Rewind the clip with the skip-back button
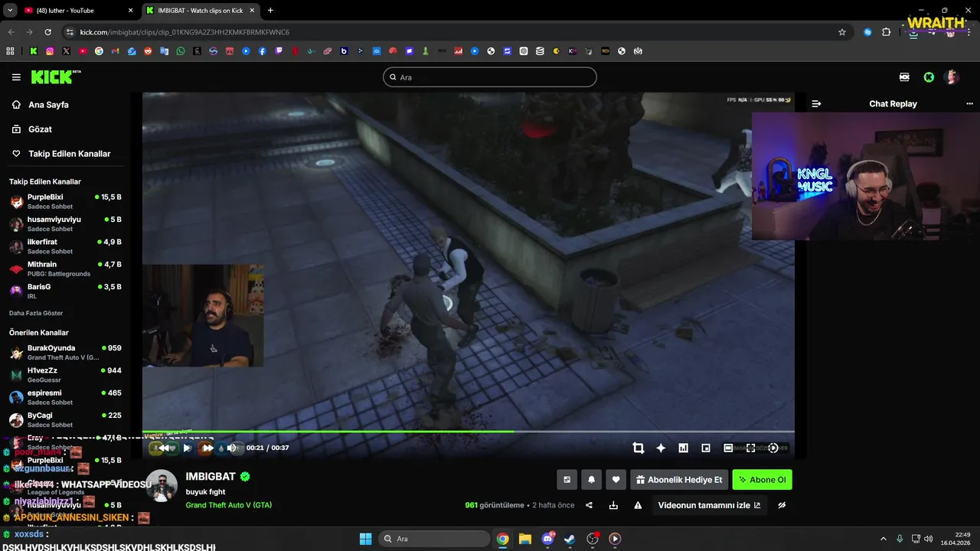 tap(164, 448)
